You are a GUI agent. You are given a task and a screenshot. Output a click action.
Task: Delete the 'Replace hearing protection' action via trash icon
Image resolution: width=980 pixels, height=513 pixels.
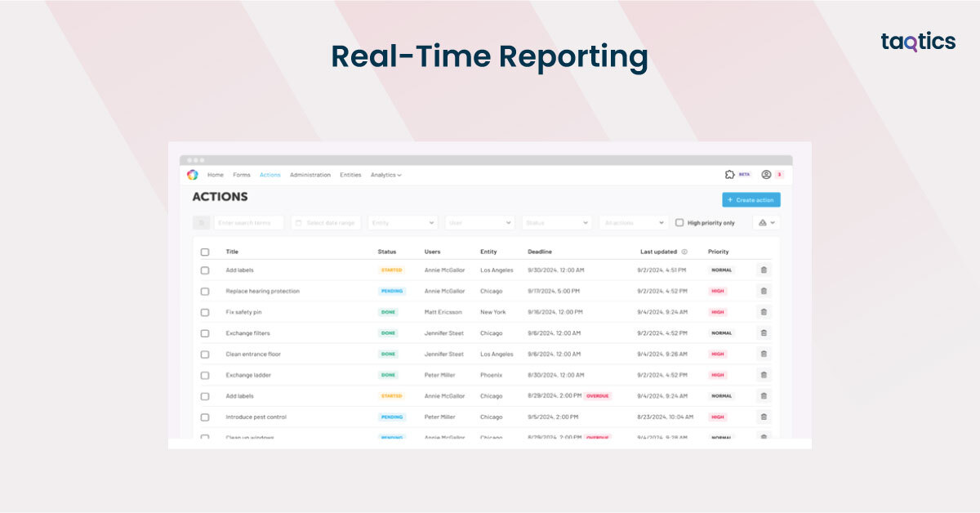(764, 291)
